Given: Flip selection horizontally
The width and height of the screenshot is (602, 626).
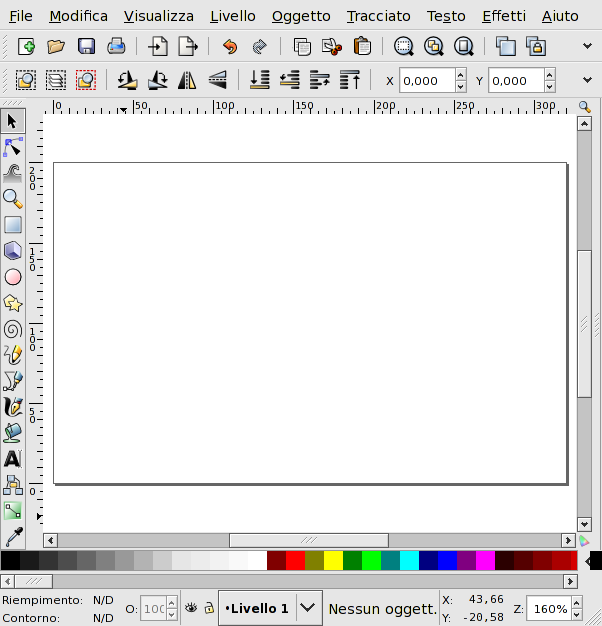Looking at the screenshot, I should tap(187, 80).
